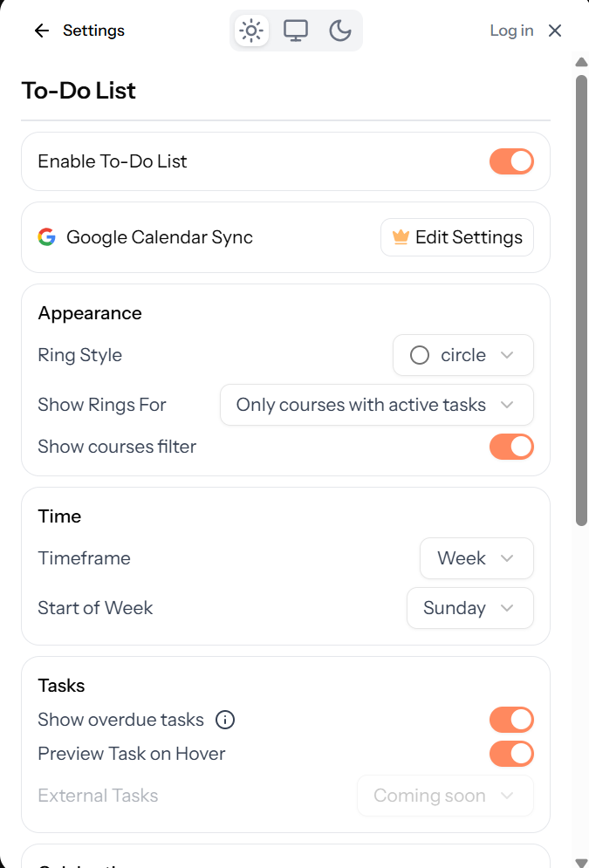Click the Settings header title
The width and height of the screenshot is (589, 868).
tap(93, 31)
